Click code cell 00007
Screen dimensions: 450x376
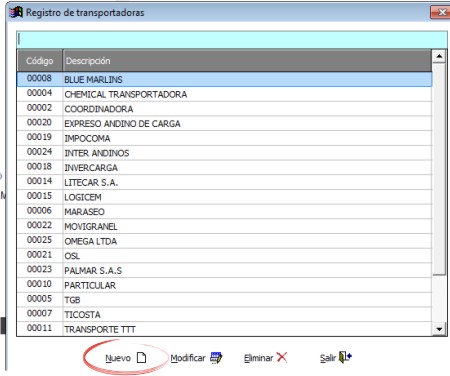(x=39, y=313)
